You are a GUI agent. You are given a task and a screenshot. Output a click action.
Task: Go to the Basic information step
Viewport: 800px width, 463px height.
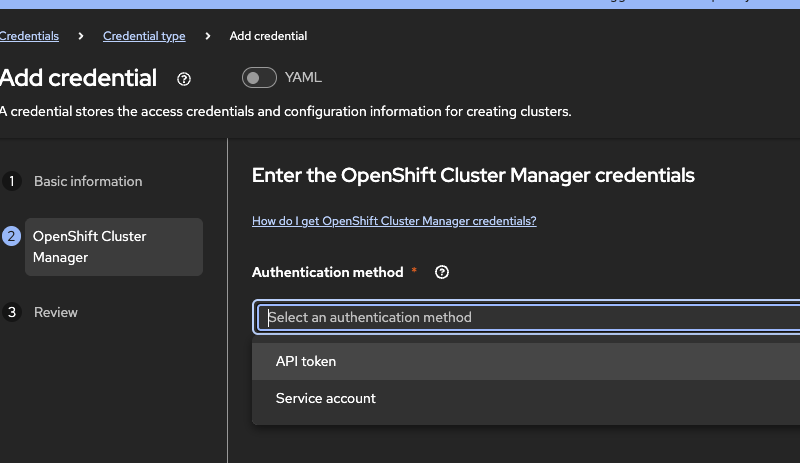pos(88,181)
